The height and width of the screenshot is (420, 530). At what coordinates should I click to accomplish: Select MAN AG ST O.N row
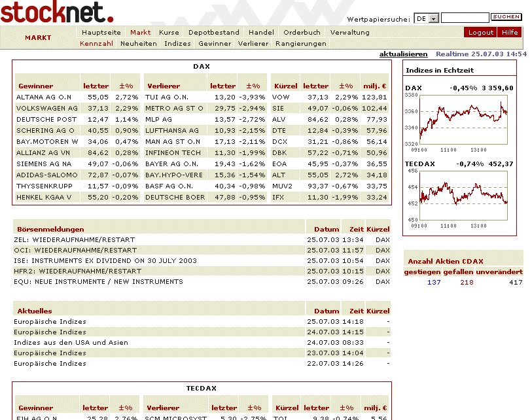click(x=172, y=142)
